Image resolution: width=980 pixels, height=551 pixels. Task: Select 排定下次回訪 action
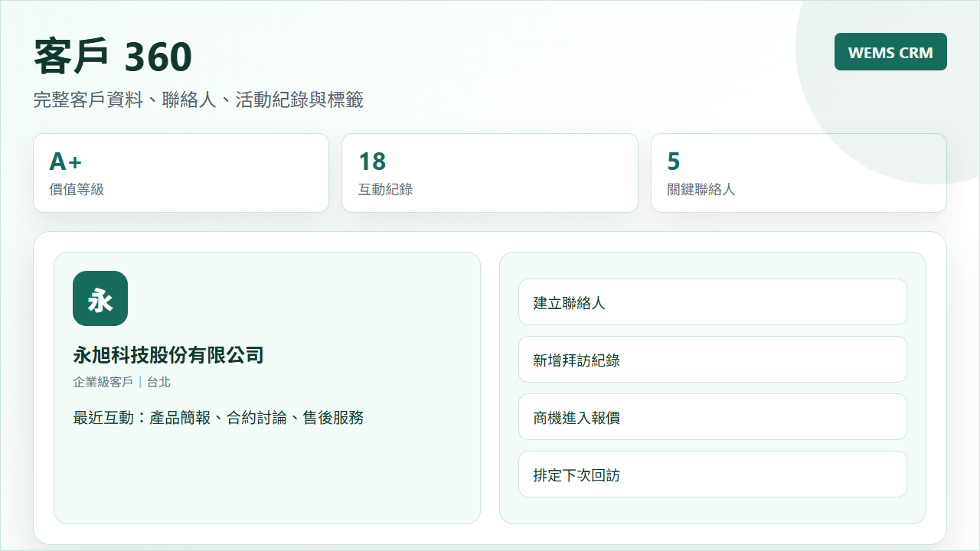click(713, 474)
